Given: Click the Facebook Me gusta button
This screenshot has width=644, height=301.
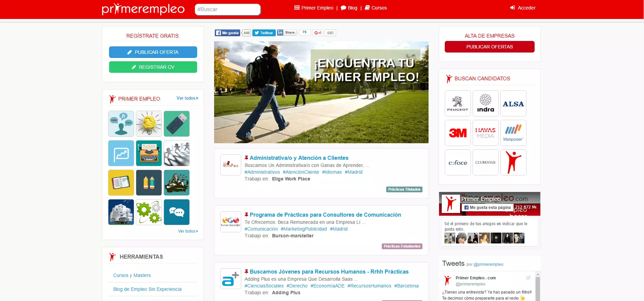Looking at the screenshot, I should 227,33.
